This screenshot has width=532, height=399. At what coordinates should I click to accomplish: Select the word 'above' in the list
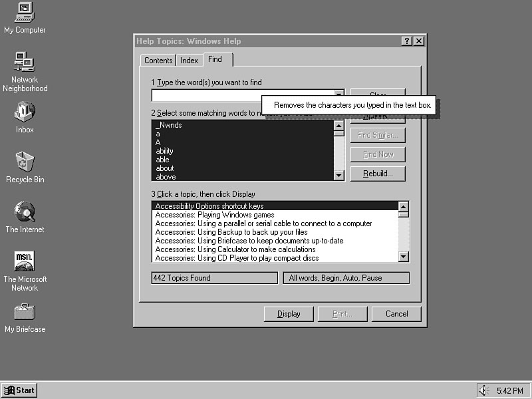click(x=243, y=177)
